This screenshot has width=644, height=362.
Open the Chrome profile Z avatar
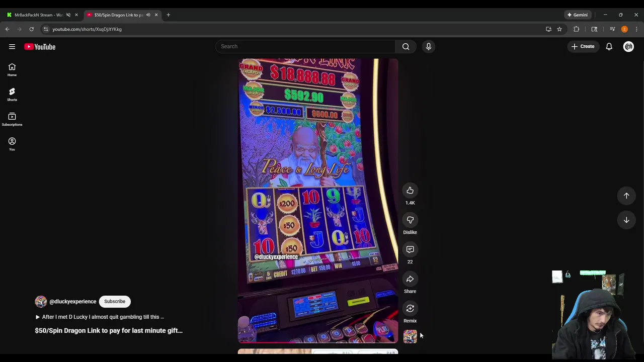click(624, 29)
